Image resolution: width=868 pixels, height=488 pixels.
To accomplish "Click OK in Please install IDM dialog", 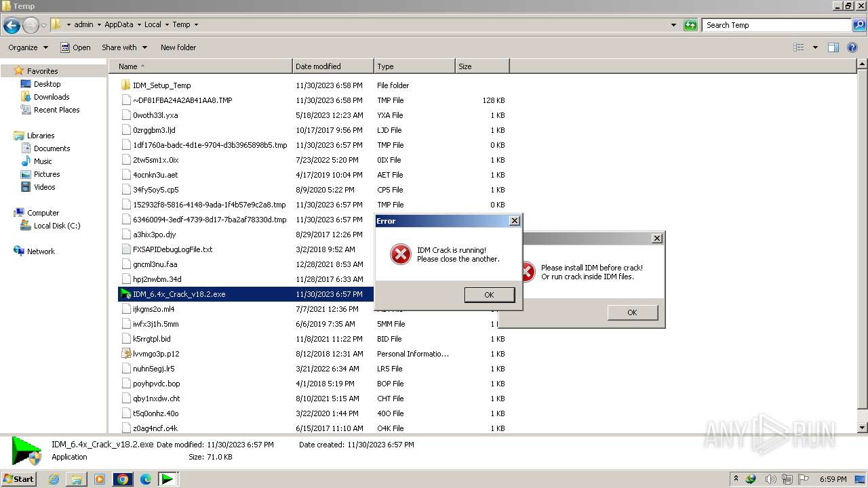I will pyautogui.click(x=632, y=312).
